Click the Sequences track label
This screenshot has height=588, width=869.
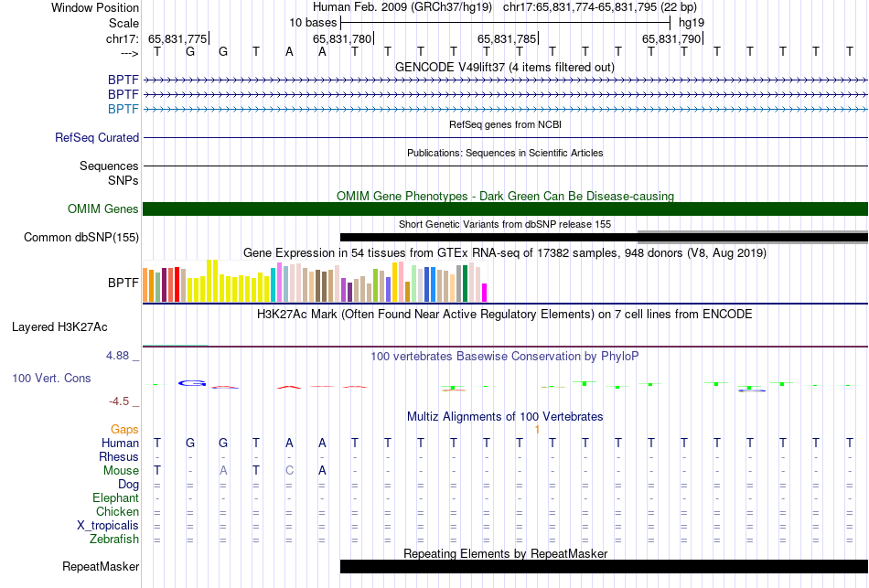click(x=109, y=166)
